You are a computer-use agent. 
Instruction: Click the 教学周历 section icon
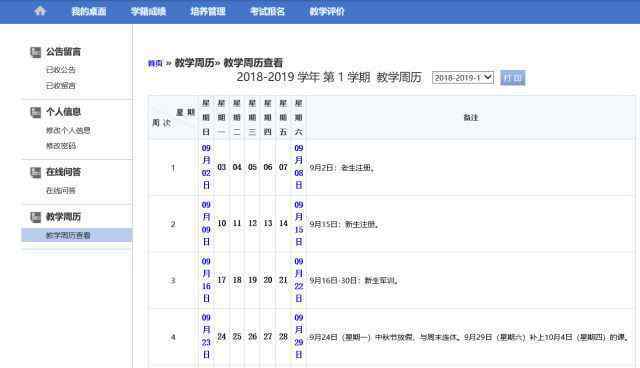(36, 217)
